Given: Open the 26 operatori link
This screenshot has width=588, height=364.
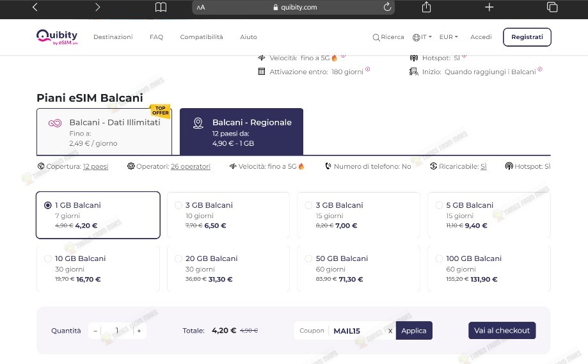Looking at the screenshot, I should pyautogui.click(x=191, y=166).
